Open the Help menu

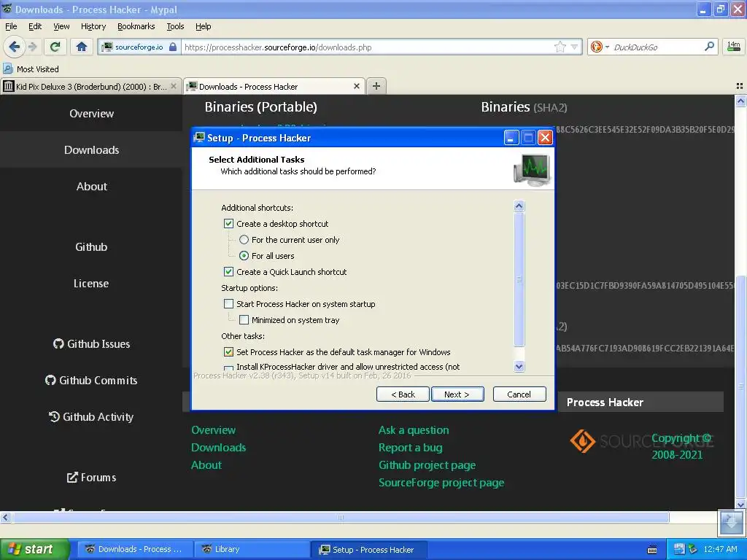coord(203,26)
